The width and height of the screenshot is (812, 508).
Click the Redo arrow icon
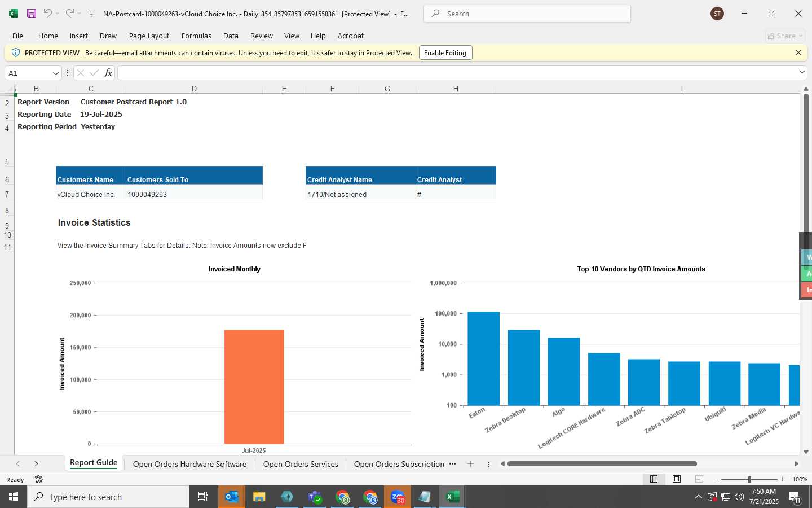70,14
